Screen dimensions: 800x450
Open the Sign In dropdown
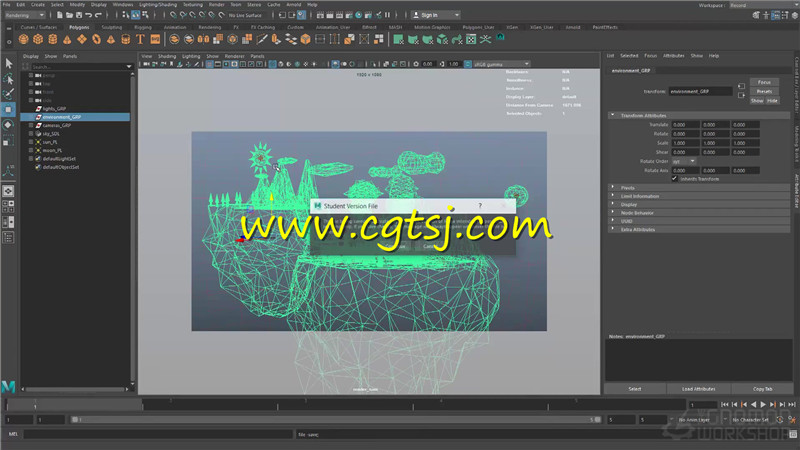pos(436,15)
